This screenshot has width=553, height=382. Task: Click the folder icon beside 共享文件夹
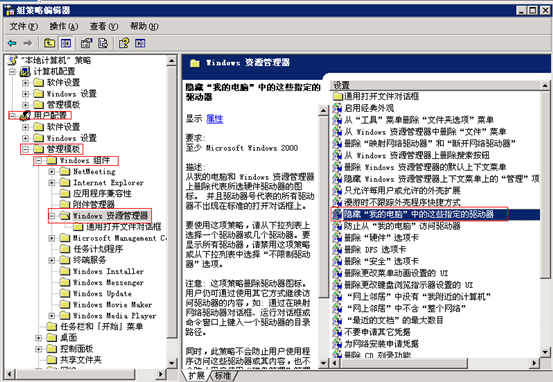pos(51,360)
